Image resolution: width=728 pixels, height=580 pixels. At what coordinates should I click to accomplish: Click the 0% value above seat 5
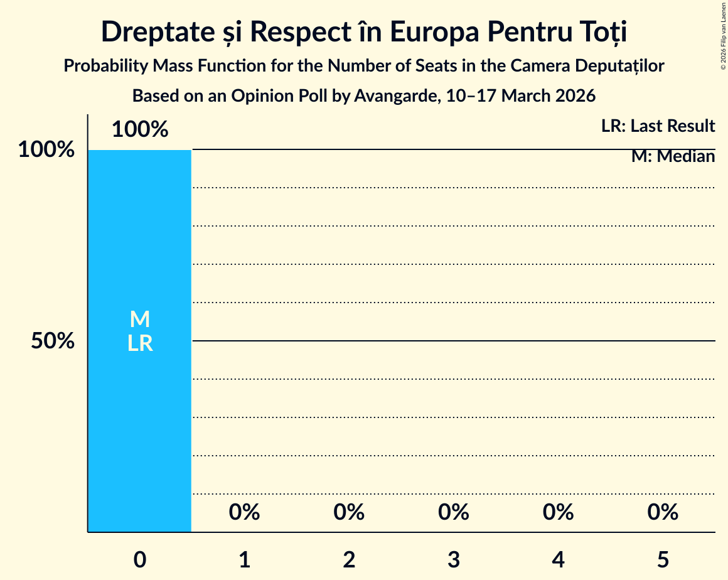[663, 513]
